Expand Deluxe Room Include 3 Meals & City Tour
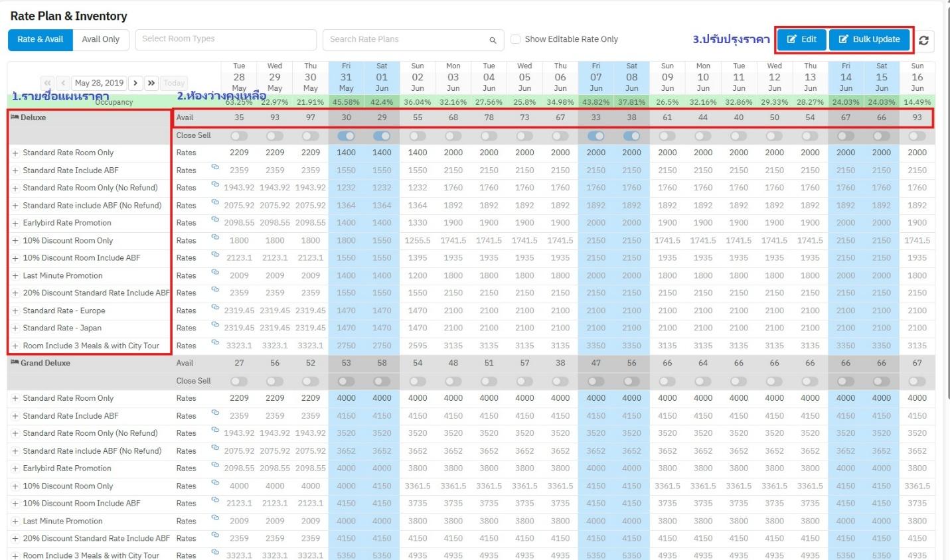Image resolution: width=950 pixels, height=560 pixels. 15,346
